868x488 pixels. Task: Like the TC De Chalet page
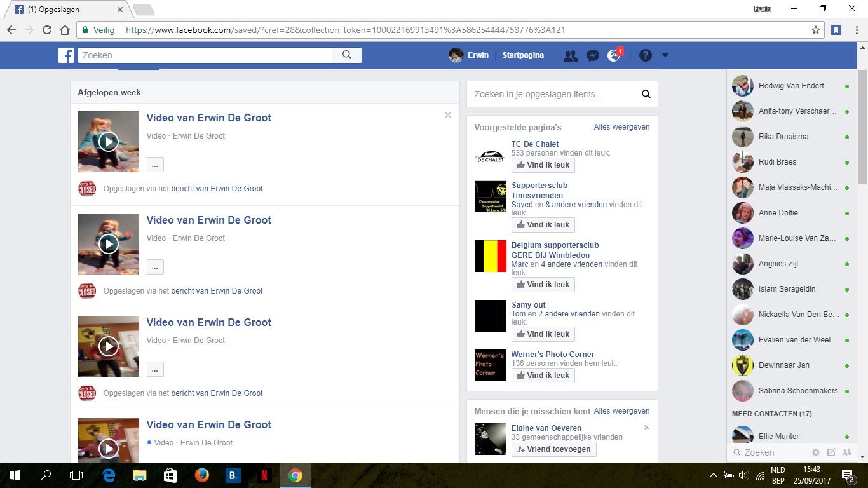pos(543,165)
